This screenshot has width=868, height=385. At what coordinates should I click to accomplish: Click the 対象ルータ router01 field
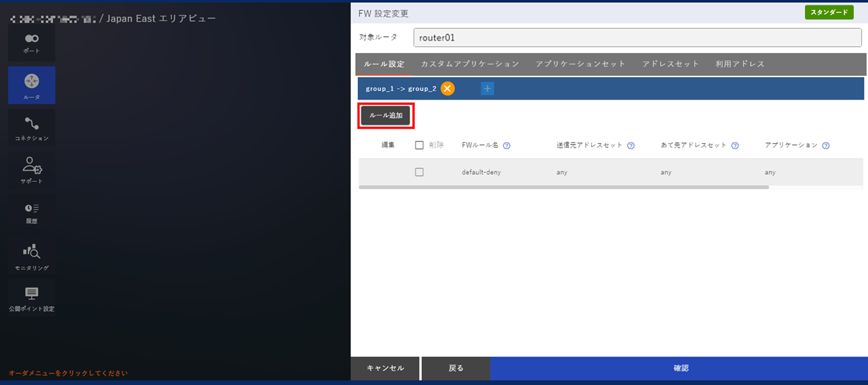click(637, 37)
